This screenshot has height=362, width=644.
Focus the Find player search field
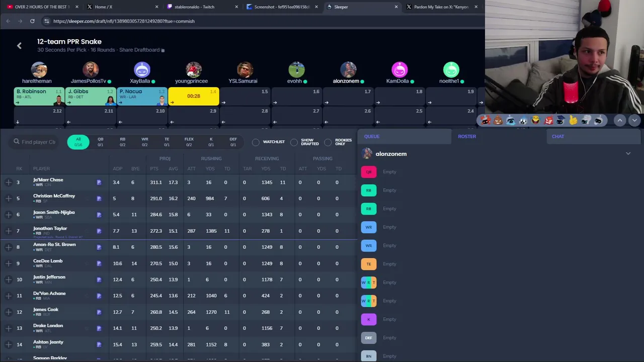click(x=35, y=142)
